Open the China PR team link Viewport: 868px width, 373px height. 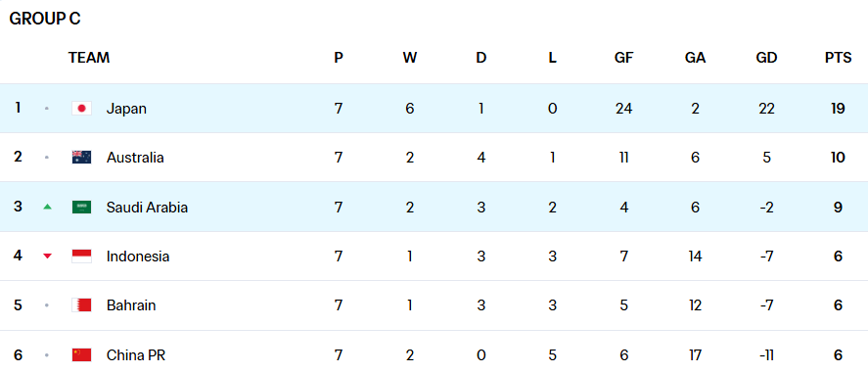click(x=136, y=354)
